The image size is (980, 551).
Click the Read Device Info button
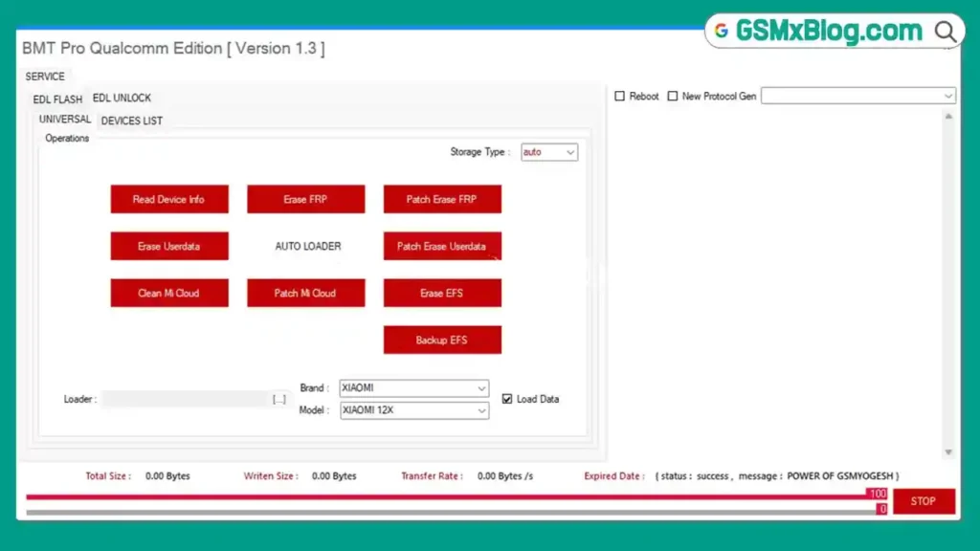pos(169,199)
